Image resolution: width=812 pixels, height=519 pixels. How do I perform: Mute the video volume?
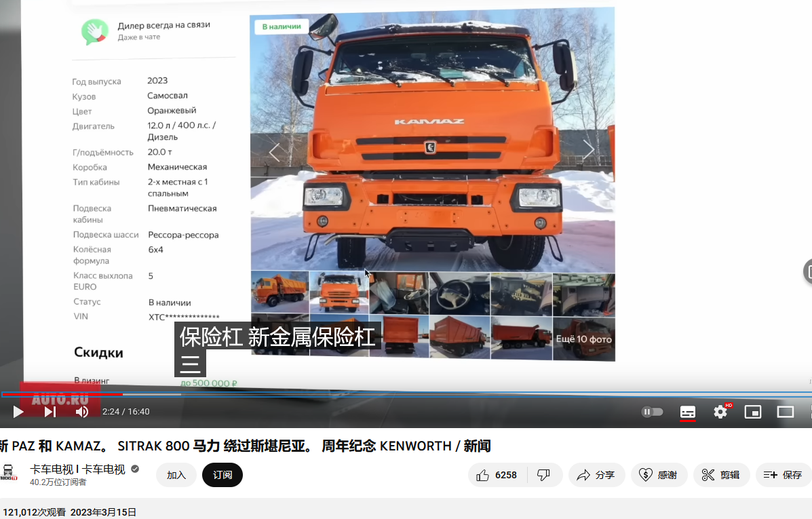[x=82, y=412]
